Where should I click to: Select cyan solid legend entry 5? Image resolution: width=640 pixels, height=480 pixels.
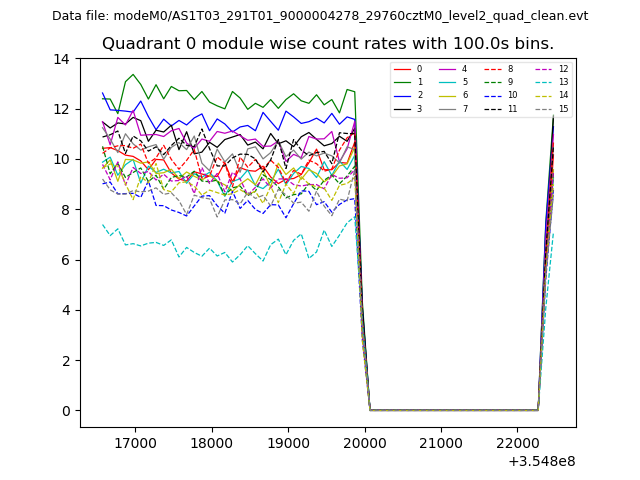pyautogui.click(x=453, y=82)
